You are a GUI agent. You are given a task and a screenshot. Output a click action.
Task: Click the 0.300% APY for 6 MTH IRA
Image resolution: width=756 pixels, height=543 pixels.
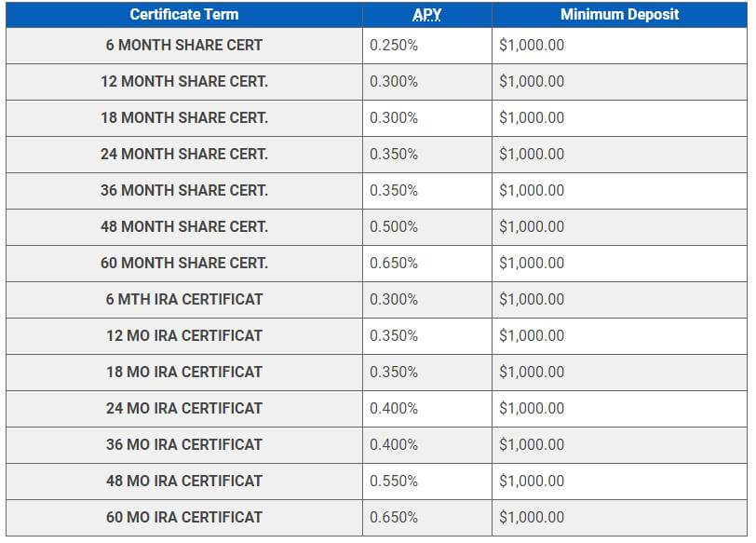394,300
